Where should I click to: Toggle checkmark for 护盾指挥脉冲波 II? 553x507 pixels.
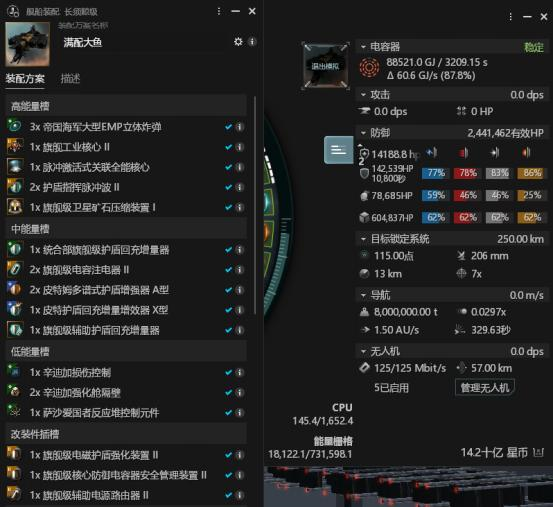click(x=228, y=187)
